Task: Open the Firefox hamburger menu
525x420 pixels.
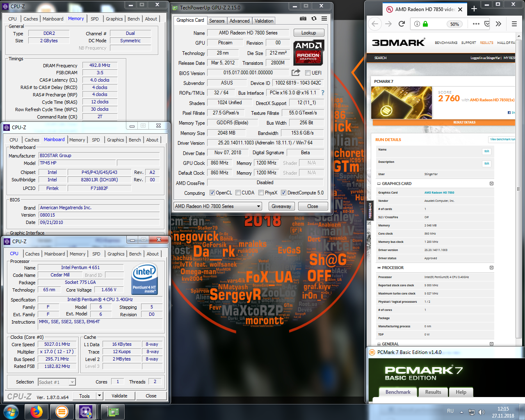Action: click(x=514, y=24)
